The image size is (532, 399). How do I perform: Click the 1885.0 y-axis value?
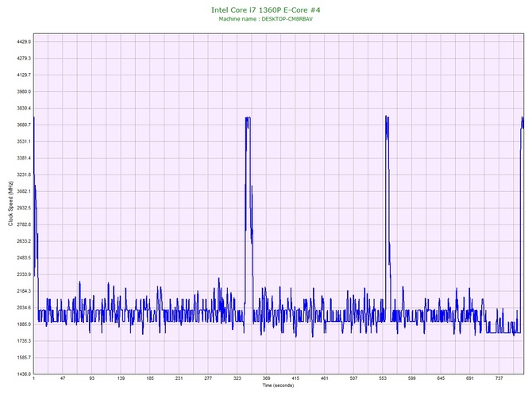click(24, 324)
